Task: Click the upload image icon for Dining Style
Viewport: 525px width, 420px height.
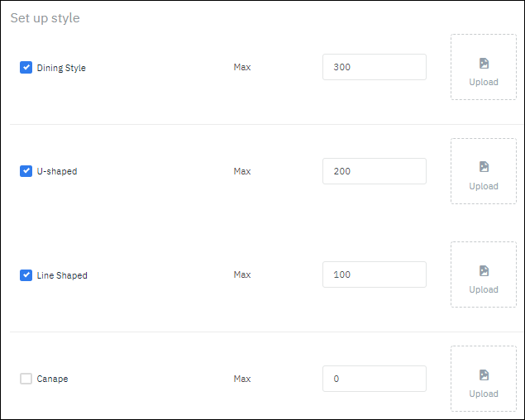Action: coord(484,63)
